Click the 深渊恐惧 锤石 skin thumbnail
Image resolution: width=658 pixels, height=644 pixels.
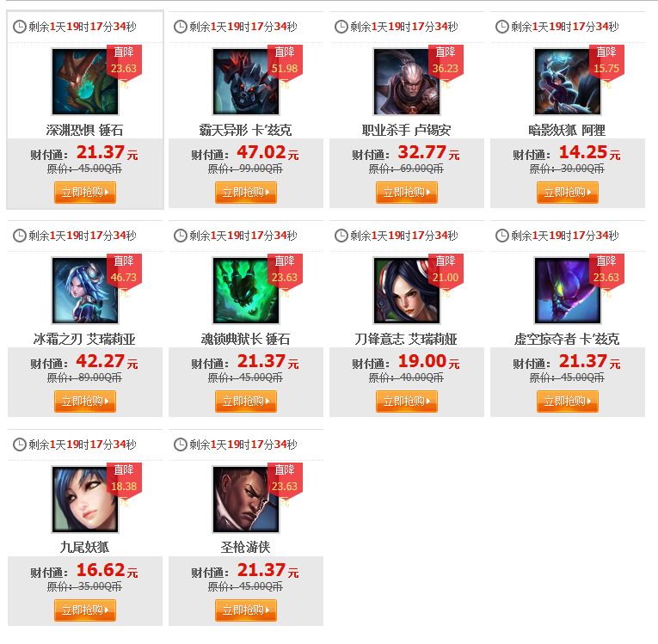[x=85, y=82]
